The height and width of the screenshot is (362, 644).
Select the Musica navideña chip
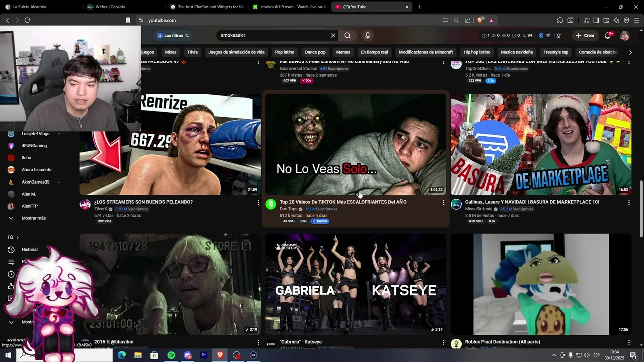pyautogui.click(x=517, y=52)
